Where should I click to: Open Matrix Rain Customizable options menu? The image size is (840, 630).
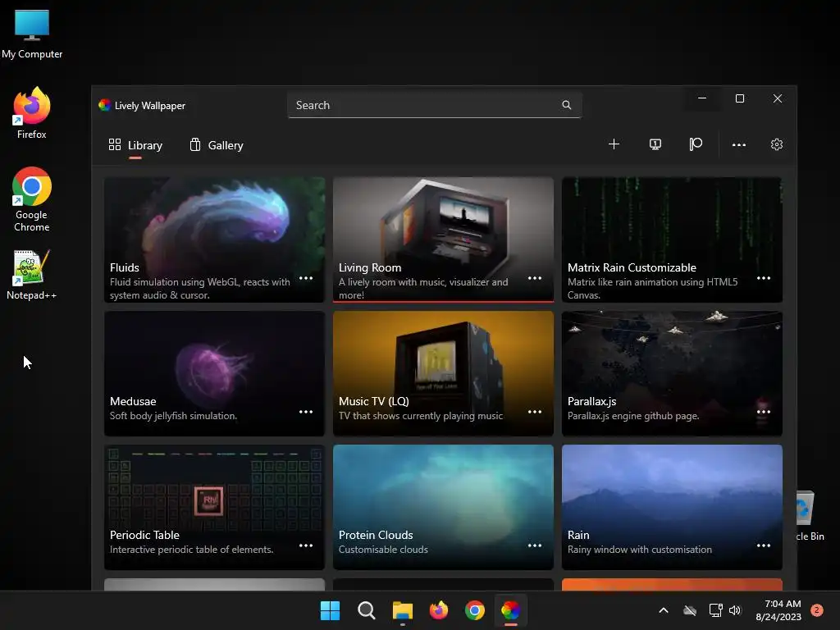click(x=764, y=278)
